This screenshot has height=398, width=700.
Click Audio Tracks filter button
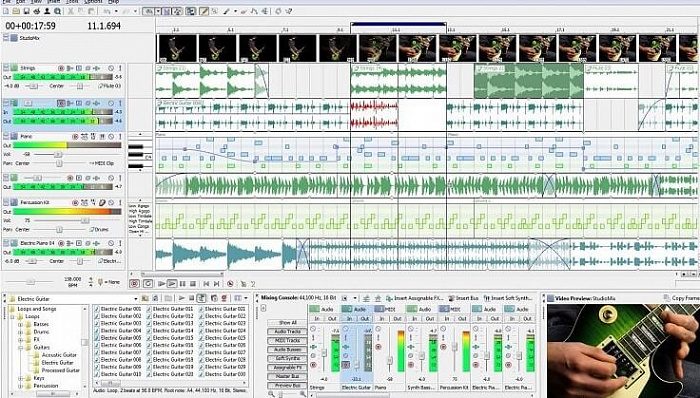point(287,332)
